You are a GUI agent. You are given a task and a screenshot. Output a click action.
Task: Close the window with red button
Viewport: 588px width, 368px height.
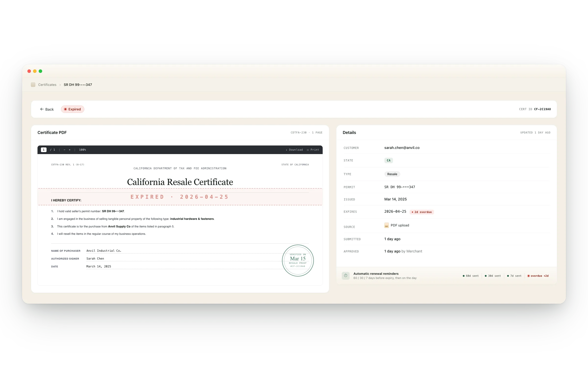coord(29,71)
